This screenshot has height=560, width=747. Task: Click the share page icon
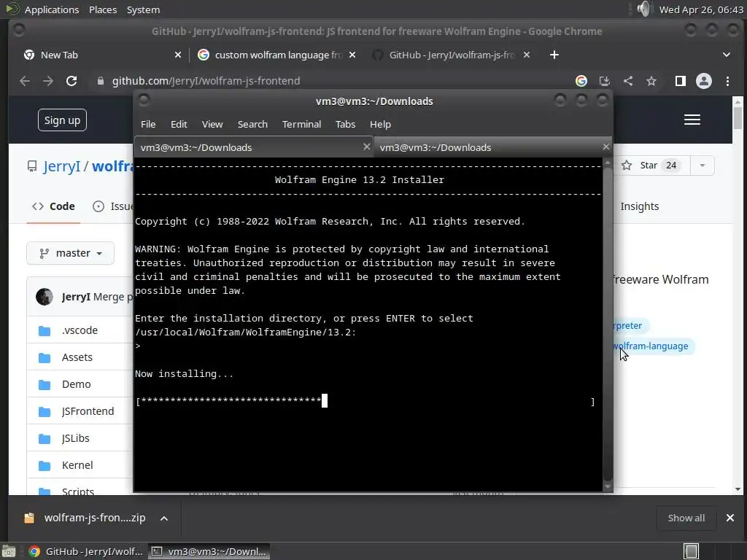coord(628,81)
